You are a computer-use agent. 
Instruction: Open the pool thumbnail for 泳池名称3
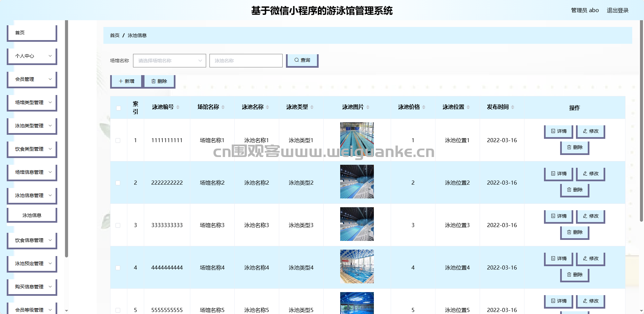[x=357, y=224]
